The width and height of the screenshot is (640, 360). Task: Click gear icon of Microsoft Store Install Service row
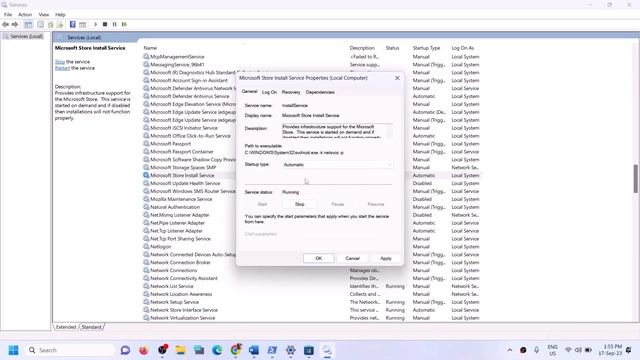coord(146,175)
